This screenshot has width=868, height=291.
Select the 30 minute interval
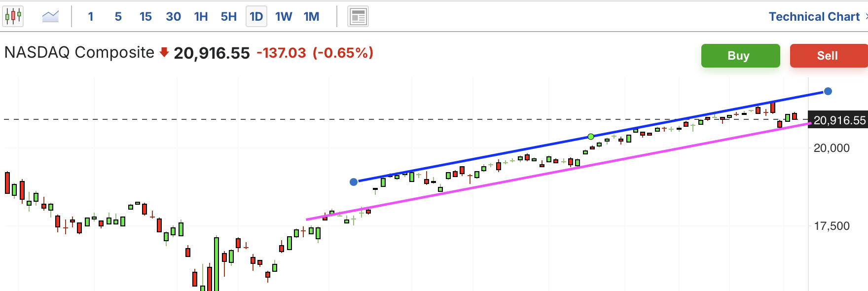click(173, 17)
